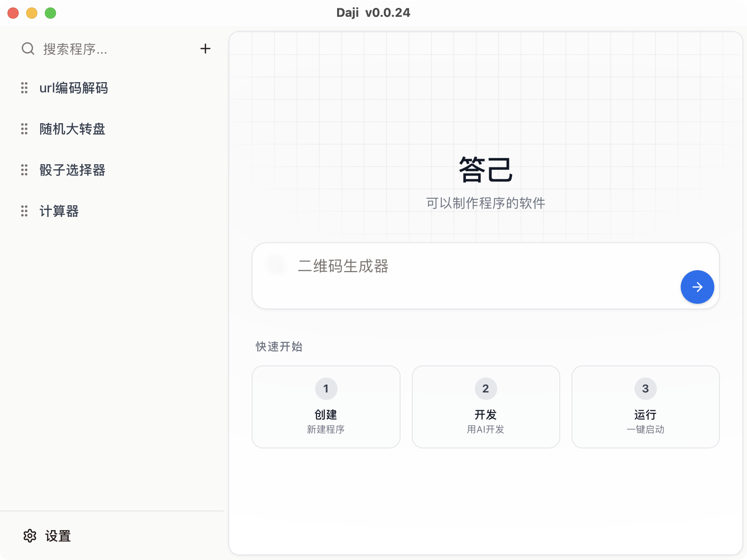Select the 开发 用AI开发 card

[486, 407]
